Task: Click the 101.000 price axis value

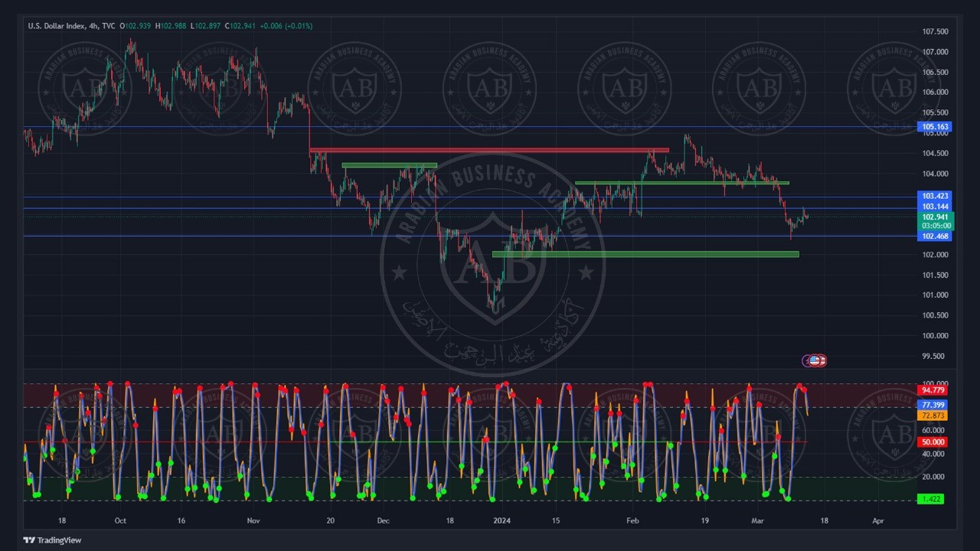Action: pyautogui.click(x=935, y=295)
